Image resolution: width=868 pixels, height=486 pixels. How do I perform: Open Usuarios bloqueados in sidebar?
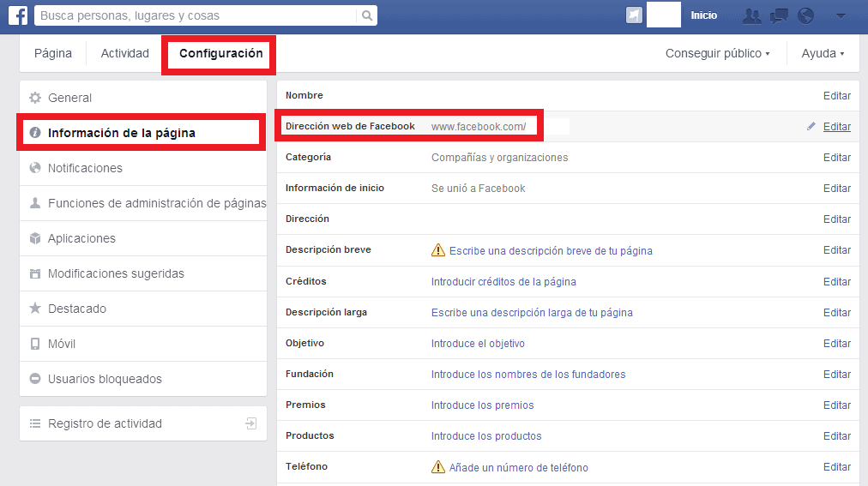143,379
